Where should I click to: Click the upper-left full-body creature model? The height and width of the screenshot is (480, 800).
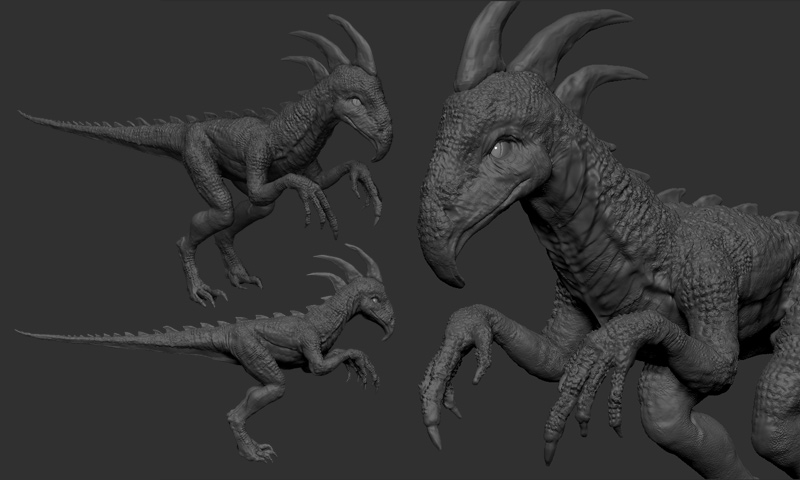tap(205, 161)
